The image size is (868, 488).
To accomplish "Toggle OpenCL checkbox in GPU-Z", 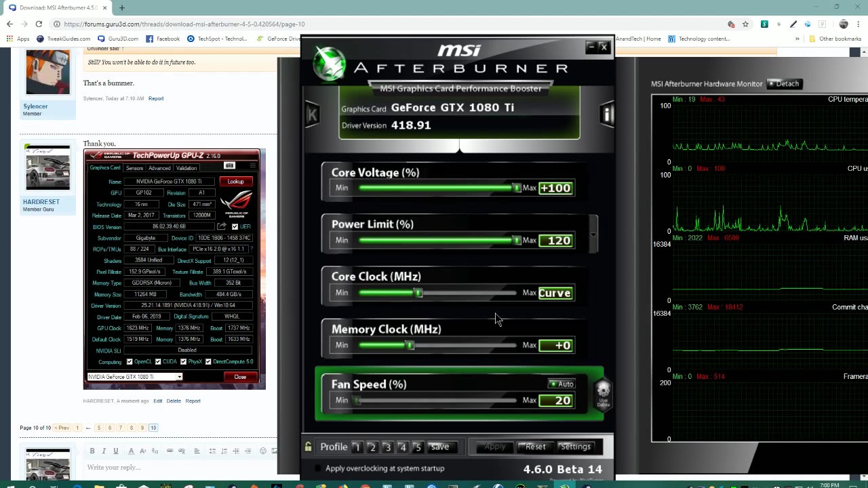I will coord(130,361).
